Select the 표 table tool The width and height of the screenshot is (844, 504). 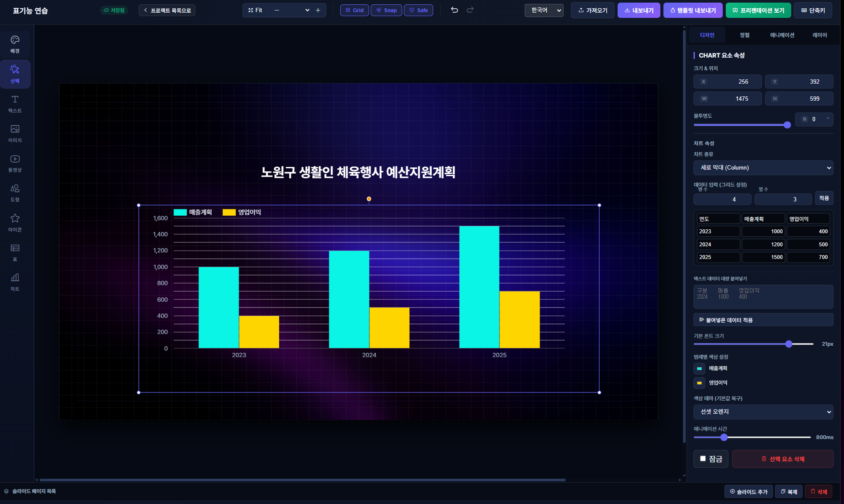15,252
